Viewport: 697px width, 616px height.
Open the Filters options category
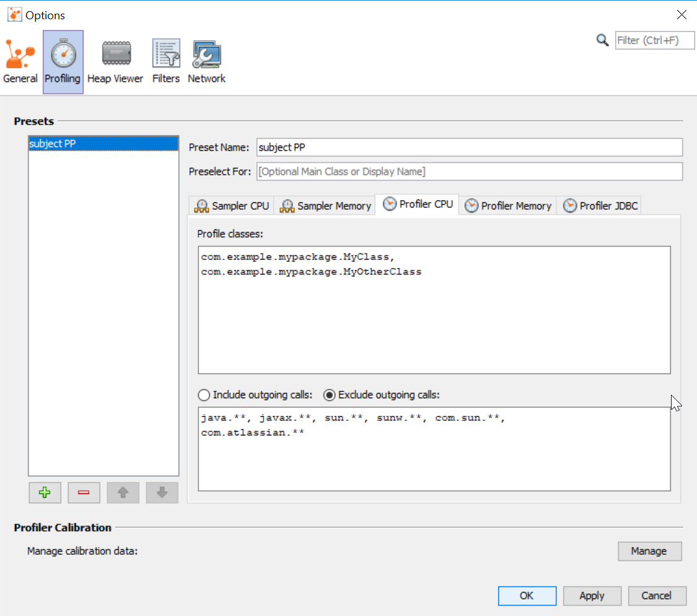[x=166, y=62]
